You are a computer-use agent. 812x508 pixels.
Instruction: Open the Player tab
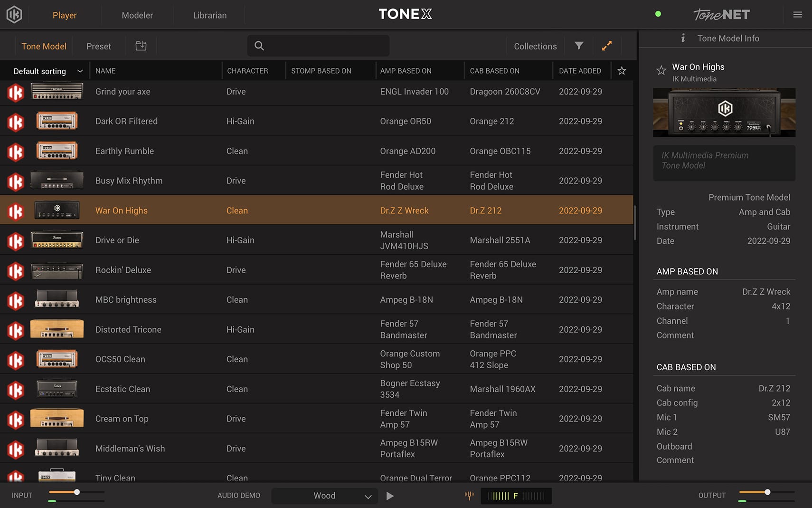click(x=65, y=15)
